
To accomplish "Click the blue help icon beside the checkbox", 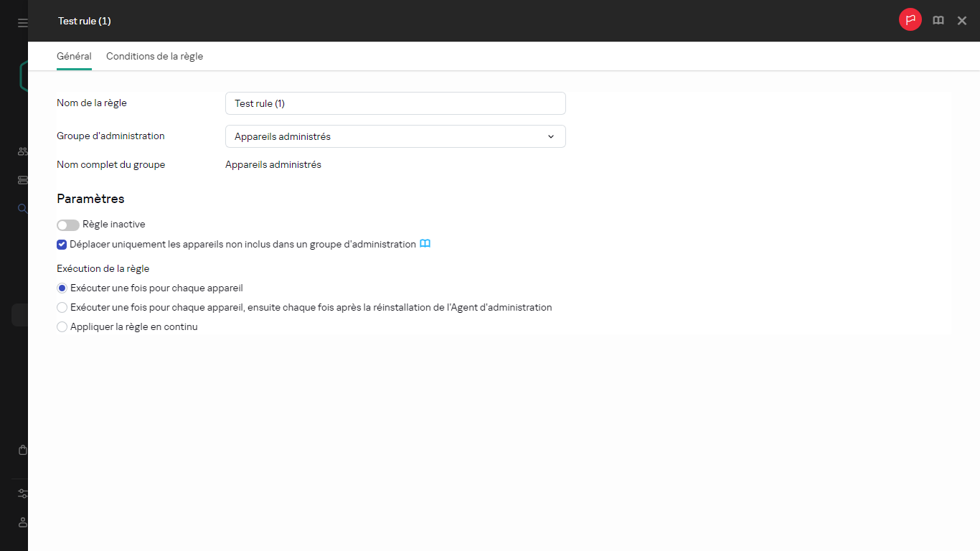I will click(x=425, y=244).
